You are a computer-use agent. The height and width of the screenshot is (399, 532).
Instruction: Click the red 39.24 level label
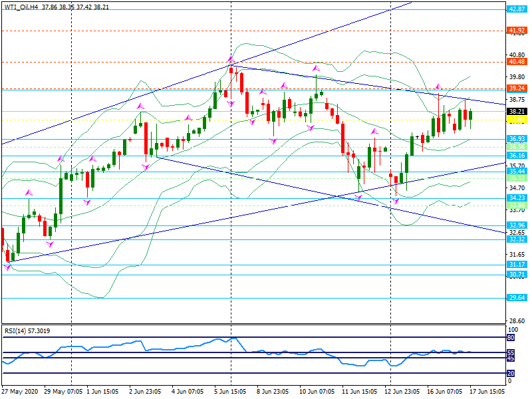click(517, 88)
